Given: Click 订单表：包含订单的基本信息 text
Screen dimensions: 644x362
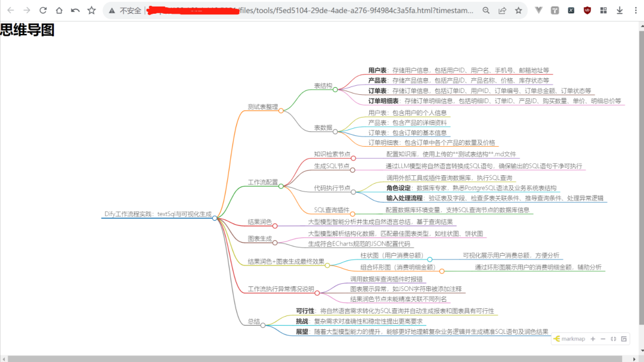Looking at the screenshot, I should [x=407, y=133].
